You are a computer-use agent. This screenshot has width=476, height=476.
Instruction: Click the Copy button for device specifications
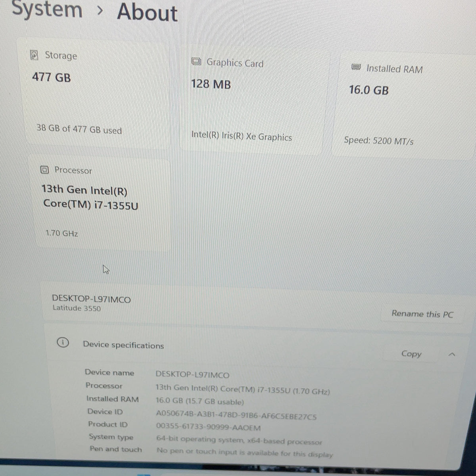pos(411,353)
